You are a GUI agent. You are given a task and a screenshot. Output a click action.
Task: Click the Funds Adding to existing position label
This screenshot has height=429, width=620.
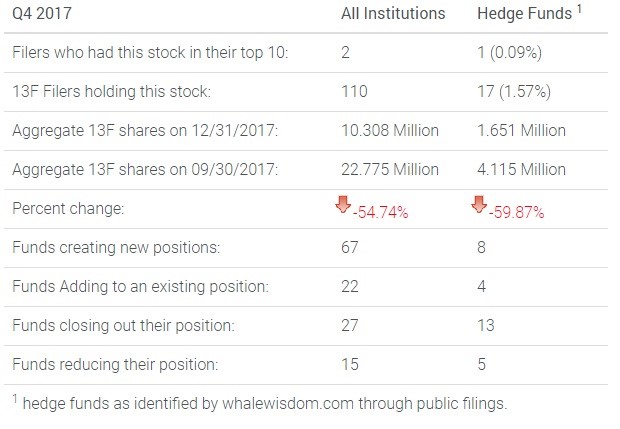click(140, 287)
